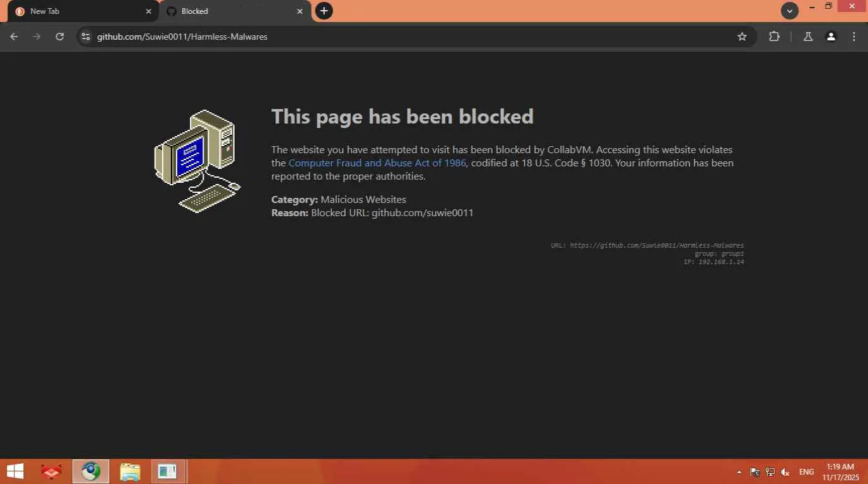Select the Blocked tab
The image size is (868, 484).
click(x=235, y=11)
